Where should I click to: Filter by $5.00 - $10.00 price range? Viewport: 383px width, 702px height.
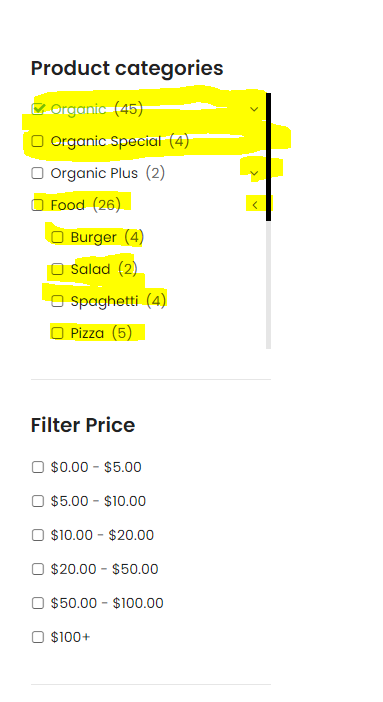click(38, 501)
